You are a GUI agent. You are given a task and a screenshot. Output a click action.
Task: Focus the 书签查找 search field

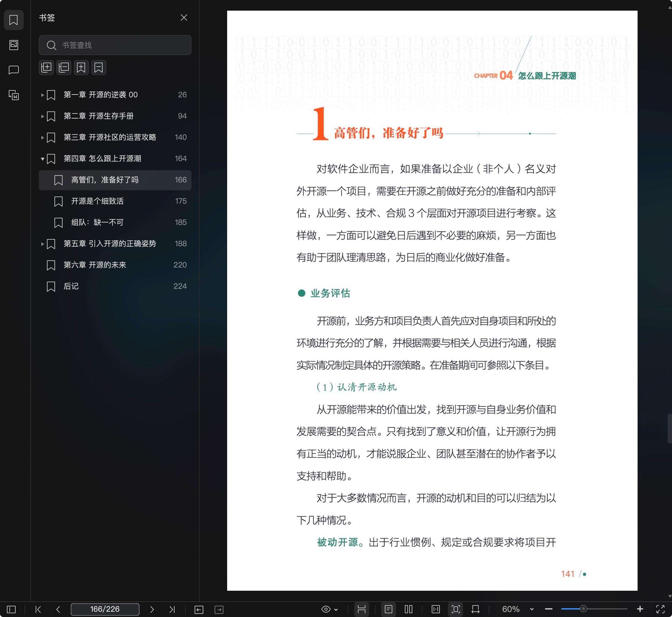pyautogui.click(x=115, y=45)
